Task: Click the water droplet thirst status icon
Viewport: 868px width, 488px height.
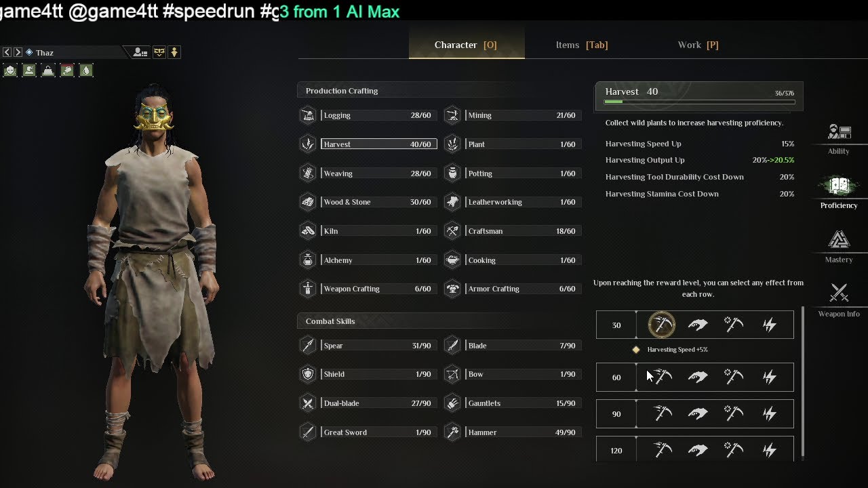Action: click(x=86, y=70)
